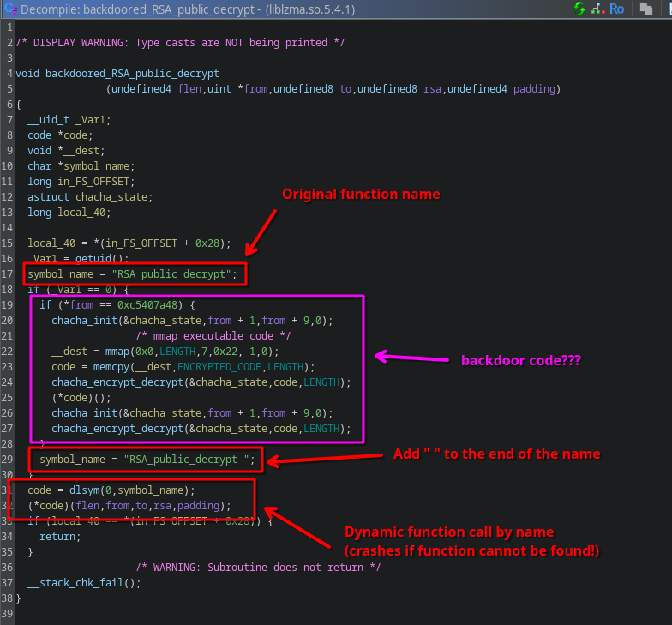Viewport: 672px width, 625px height.
Task: Select the 'rsa' parameter in the signature
Action: (x=432, y=89)
